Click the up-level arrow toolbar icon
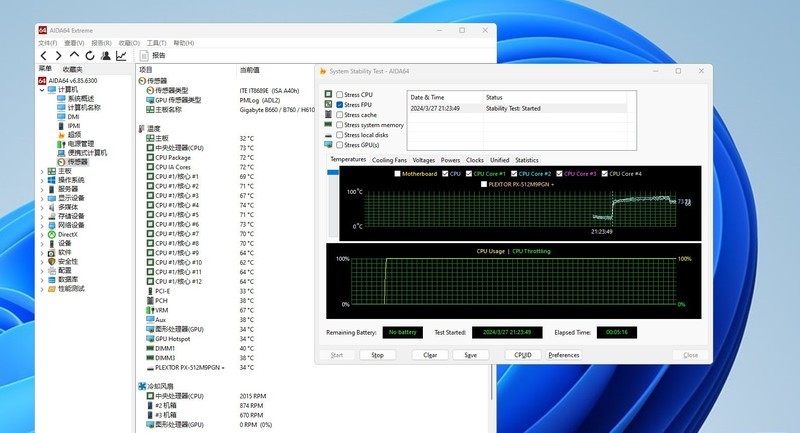Screen dimensions: 800x433 (72, 56)
